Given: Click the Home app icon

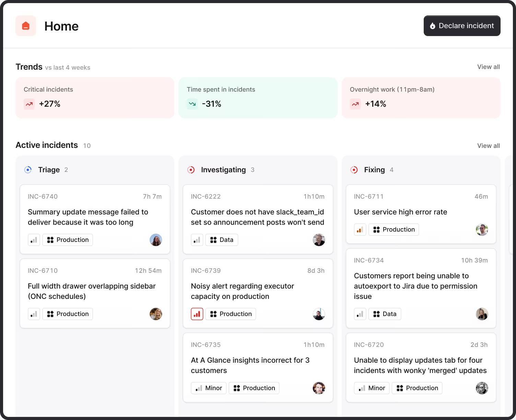Looking at the screenshot, I should click(x=26, y=26).
